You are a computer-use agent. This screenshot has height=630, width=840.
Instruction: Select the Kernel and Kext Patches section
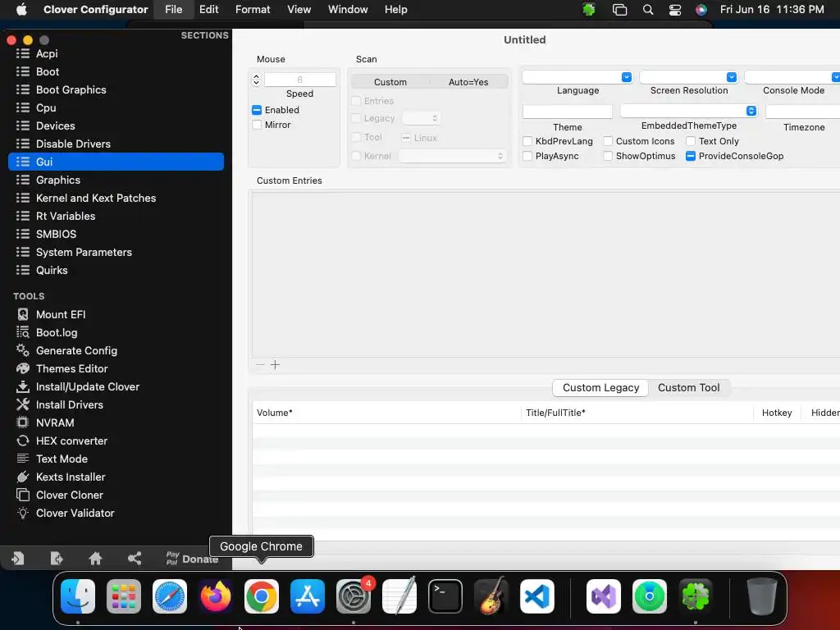tap(116, 198)
